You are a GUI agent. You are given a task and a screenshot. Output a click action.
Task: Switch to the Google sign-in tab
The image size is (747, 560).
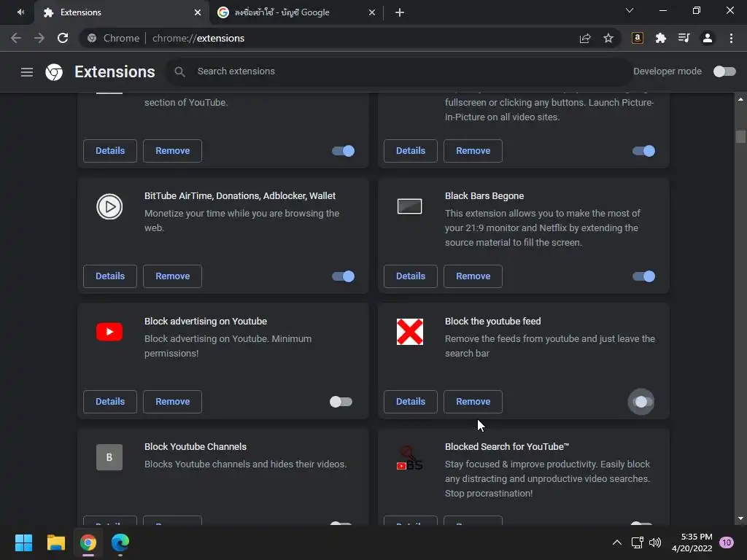[295, 12]
